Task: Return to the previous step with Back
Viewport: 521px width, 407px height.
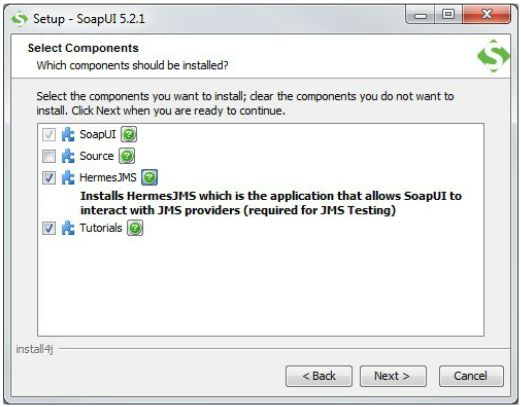Action: coord(319,376)
